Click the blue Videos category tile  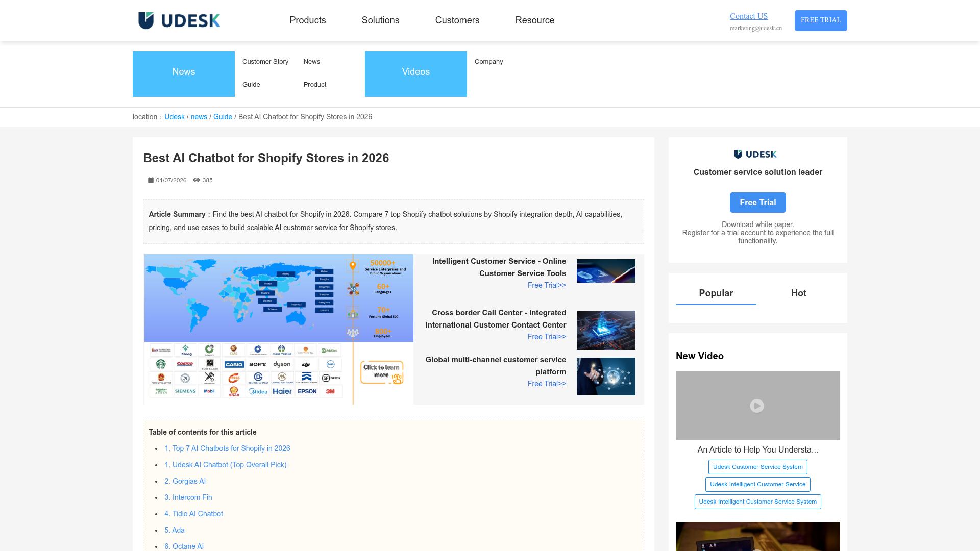[416, 74]
